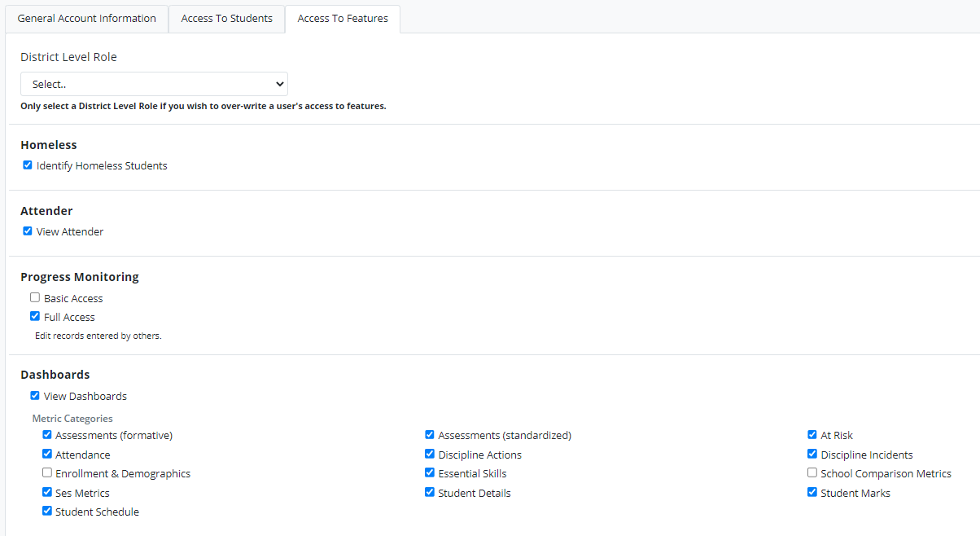Check the School Comparison Metrics checkbox
This screenshot has height=536, width=980.
[x=812, y=473]
